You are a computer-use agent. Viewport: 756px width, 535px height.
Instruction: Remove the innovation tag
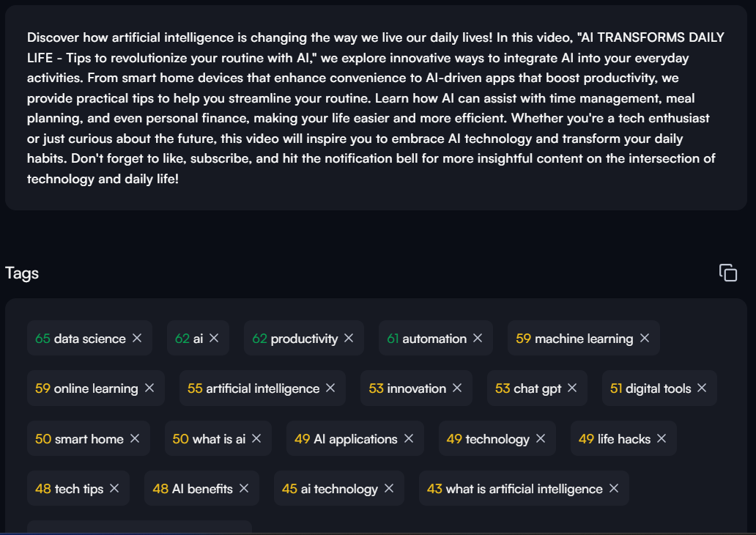click(457, 388)
